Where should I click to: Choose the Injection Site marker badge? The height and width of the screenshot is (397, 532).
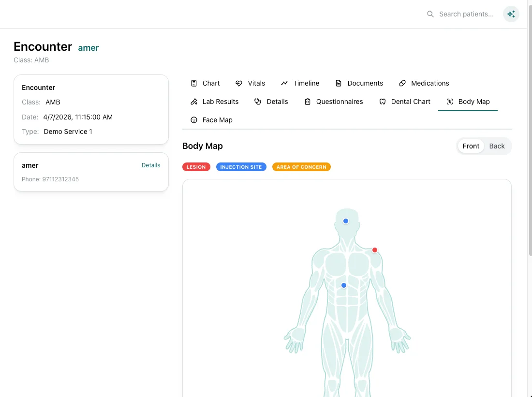pos(241,167)
